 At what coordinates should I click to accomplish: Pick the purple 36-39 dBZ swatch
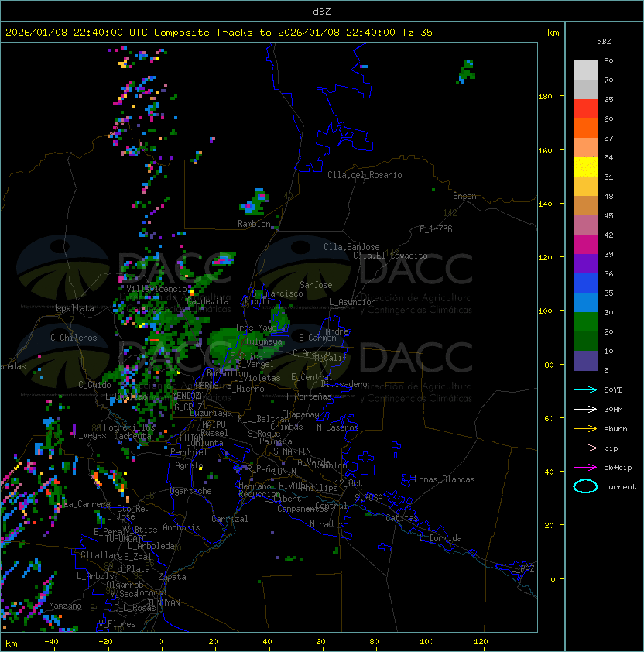click(585, 263)
